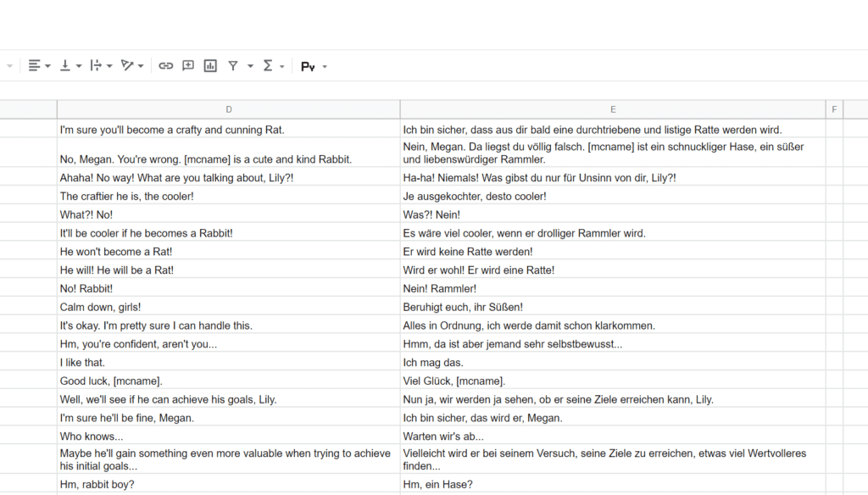This screenshot has height=495, width=868.
Task: Select cell "The craftier he is, the cooler!"
Action: pos(229,195)
